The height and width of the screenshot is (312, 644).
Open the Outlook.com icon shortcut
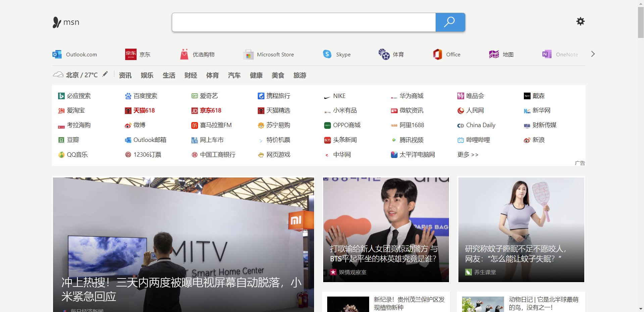pyautogui.click(x=57, y=54)
